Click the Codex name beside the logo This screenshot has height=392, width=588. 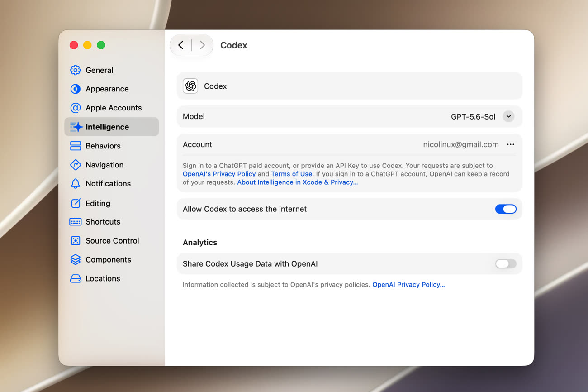[215, 86]
